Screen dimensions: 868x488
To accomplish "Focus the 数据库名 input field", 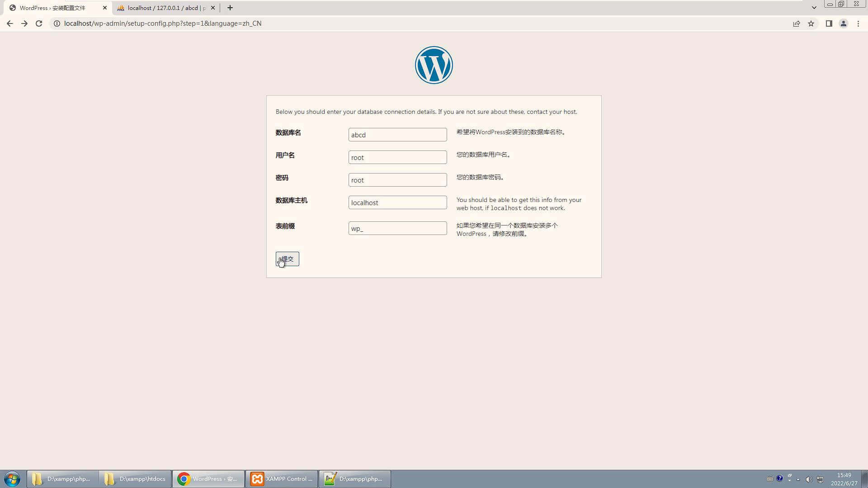I will [x=397, y=135].
